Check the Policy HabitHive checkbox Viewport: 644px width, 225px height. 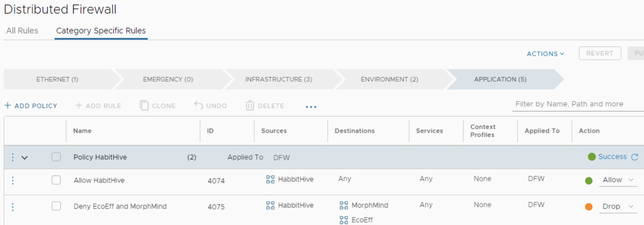[56, 157]
